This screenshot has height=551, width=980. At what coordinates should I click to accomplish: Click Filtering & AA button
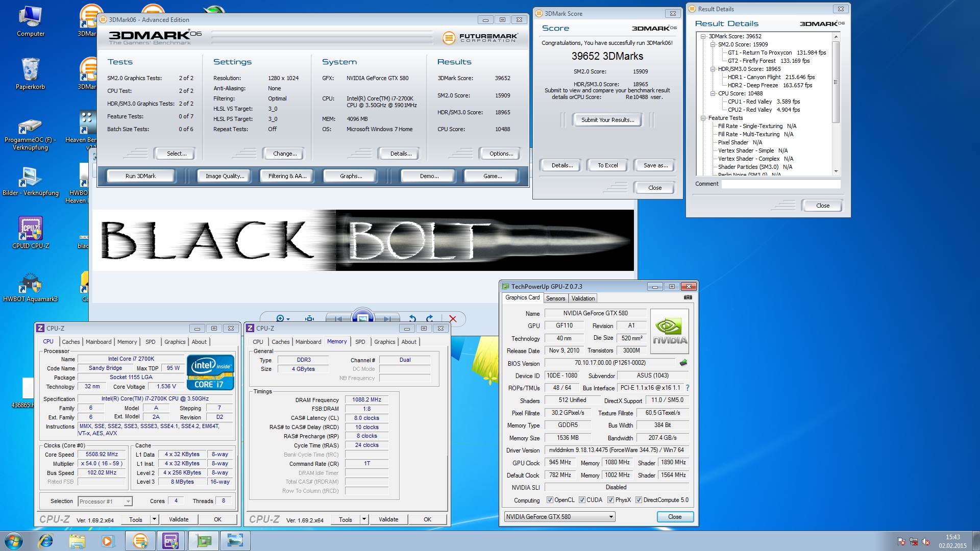(x=287, y=176)
